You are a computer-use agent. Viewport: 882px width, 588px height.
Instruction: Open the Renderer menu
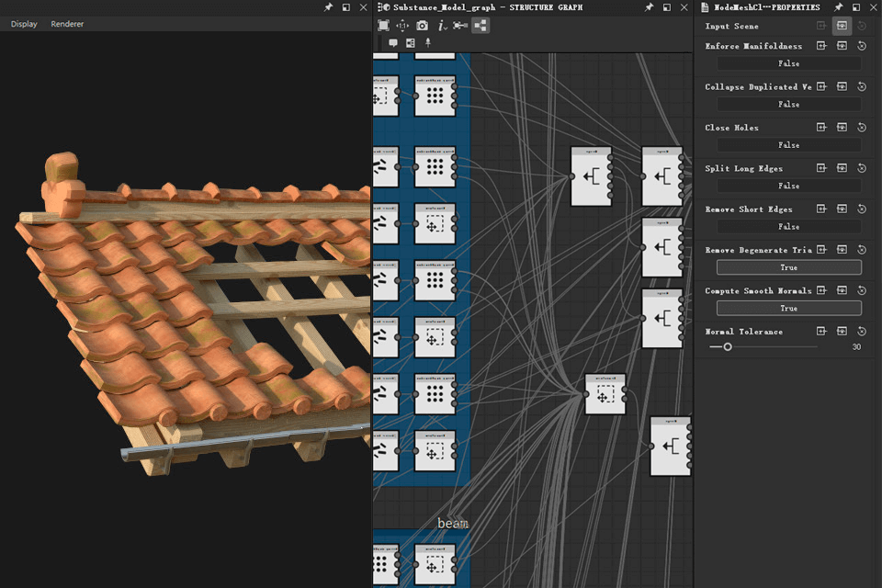pos(67,24)
